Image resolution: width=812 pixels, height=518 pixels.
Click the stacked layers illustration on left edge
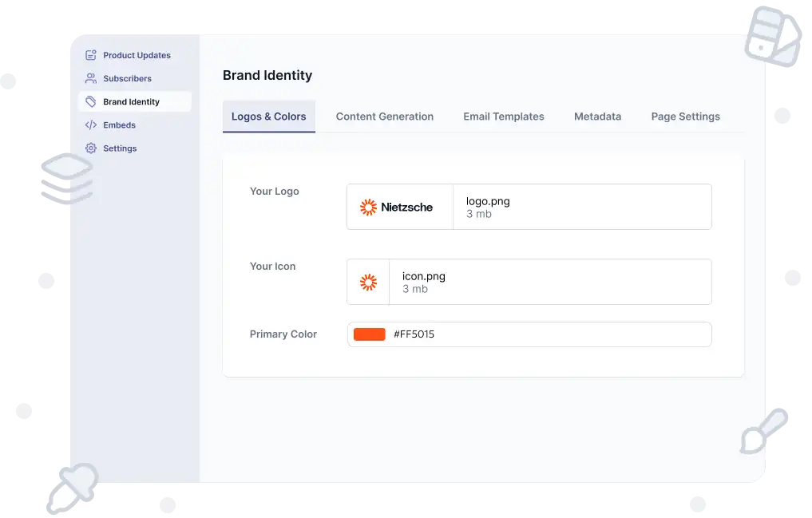click(66, 180)
